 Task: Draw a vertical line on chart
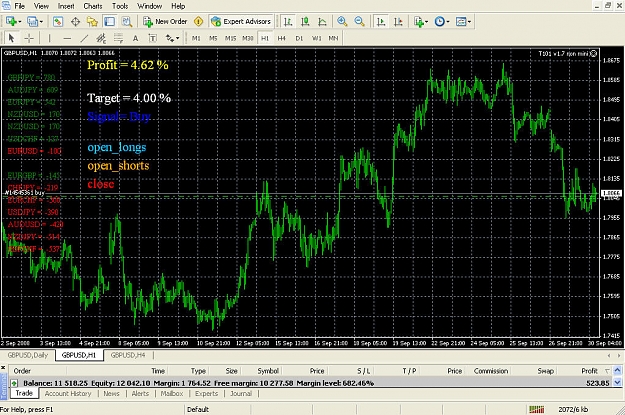pos(49,38)
